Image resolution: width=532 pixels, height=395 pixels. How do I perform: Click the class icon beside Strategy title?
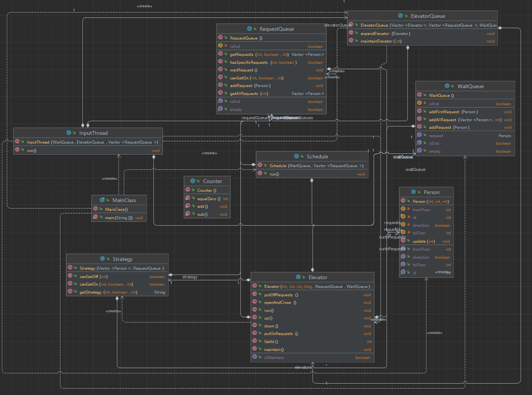click(102, 259)
